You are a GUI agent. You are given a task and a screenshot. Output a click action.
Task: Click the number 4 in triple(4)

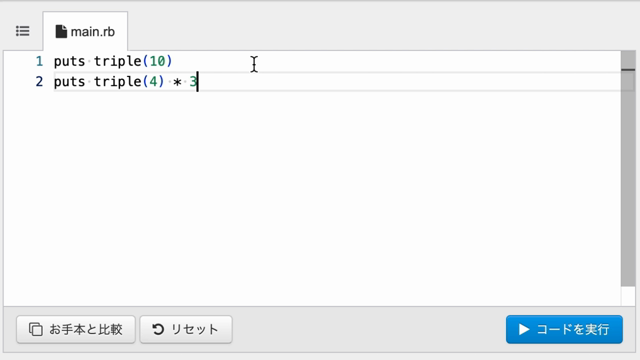coord(153,82)
